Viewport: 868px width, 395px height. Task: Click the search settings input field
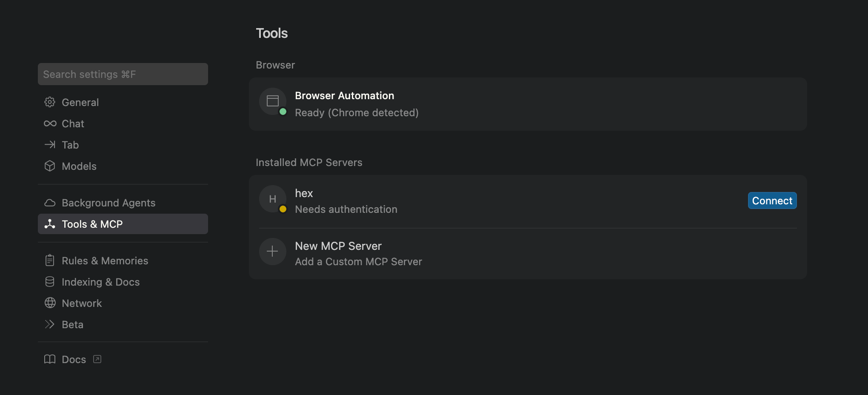click(123, 74)
